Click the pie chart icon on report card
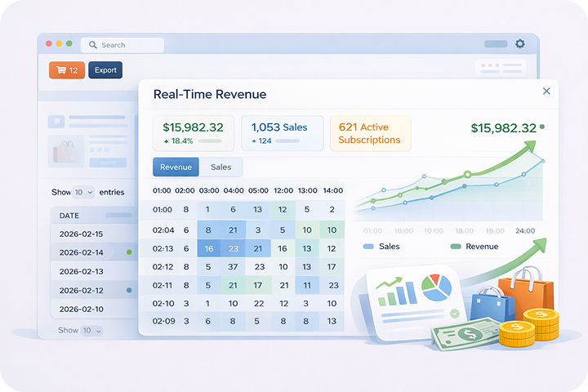 point(437,287)
